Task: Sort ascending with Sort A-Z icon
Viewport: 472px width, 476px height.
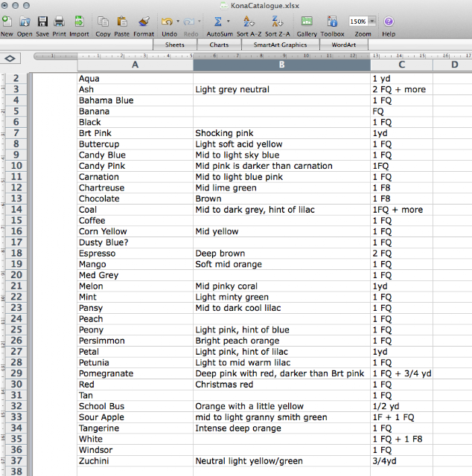Action: point(249,22)
